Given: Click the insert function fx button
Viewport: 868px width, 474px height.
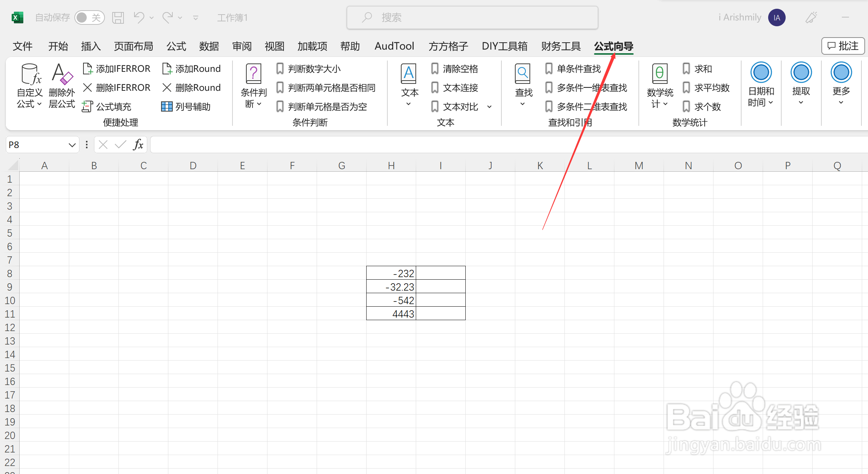Looking at the screenshot, I should tap(138, 145).
